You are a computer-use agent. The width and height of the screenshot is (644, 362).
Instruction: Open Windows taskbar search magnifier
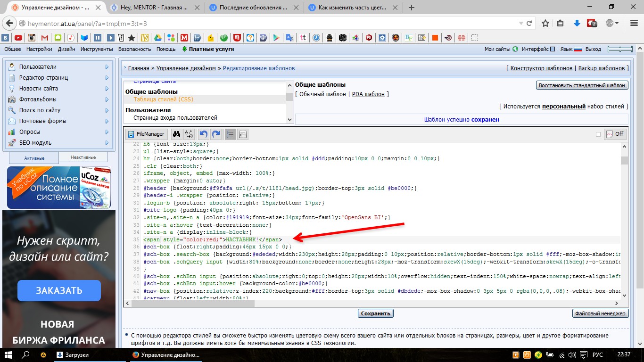tap(26, 354)
